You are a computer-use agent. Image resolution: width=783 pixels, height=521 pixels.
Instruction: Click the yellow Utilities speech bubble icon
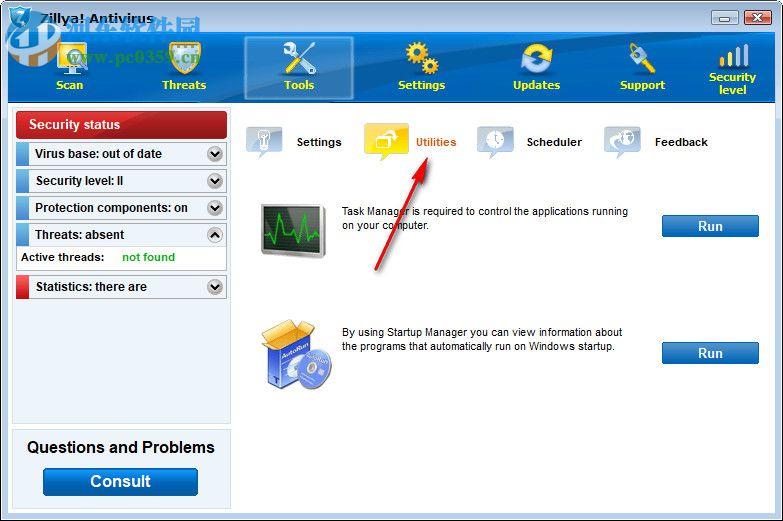[x=386, y=141]
